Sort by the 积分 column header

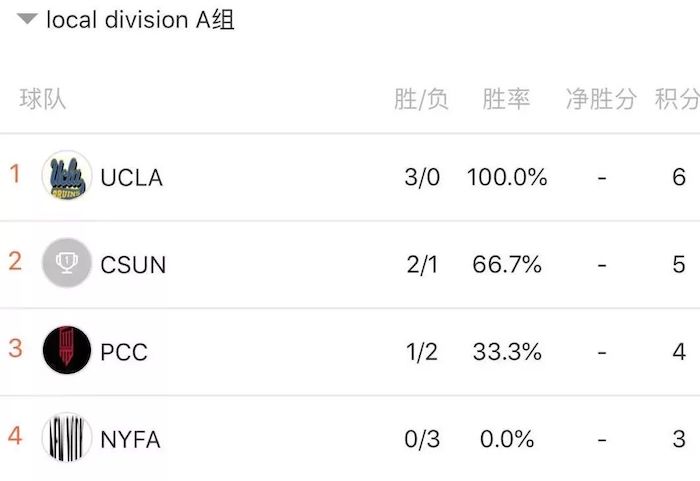(x=677, y=99)
